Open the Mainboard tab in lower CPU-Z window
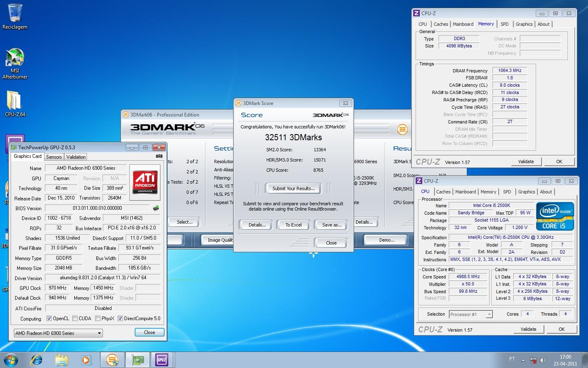Screen dimensions: 588x368 pyautogui.click(x=465, y=192)
